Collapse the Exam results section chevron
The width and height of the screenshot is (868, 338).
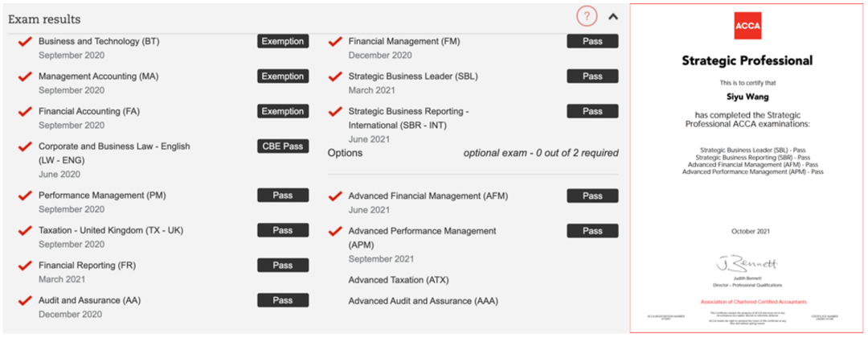(x=612, y=17)
